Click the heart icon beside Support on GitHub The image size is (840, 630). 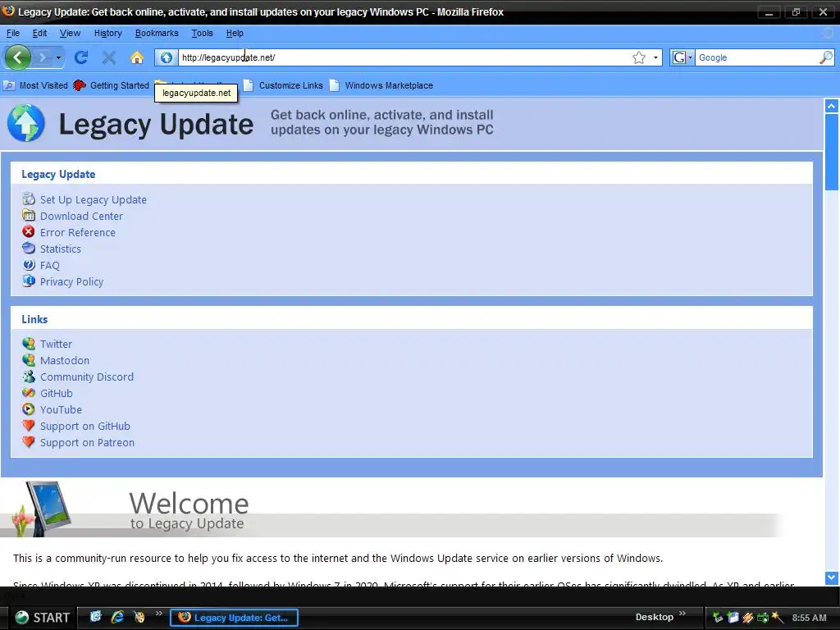pyautogui.click(x=29, y=426)
